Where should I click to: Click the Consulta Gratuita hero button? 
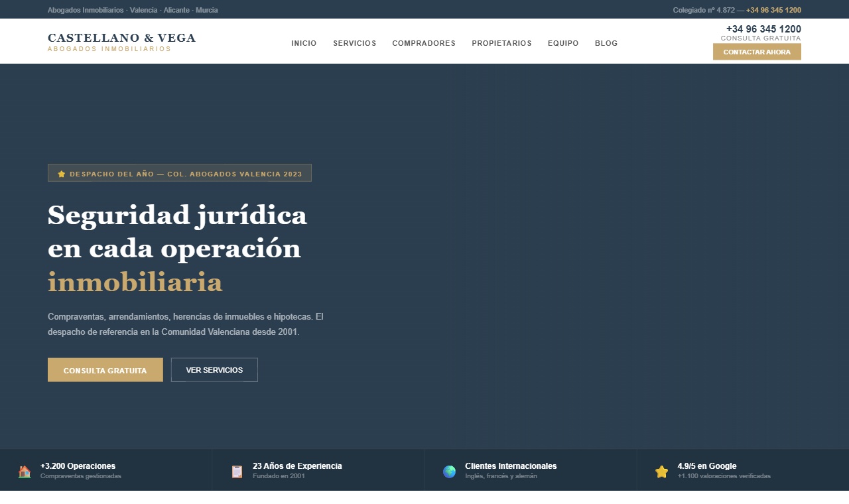pyautogui.click(x=105, y=370)
